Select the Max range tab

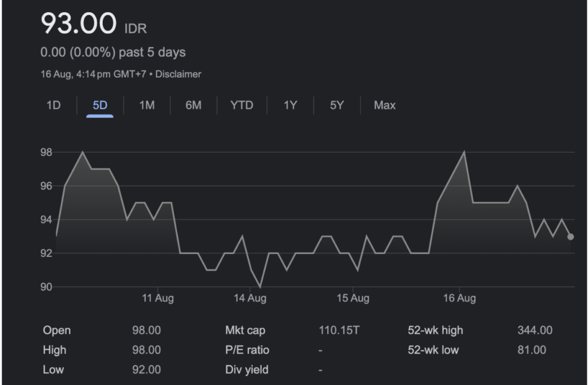[x=385, y=105]
